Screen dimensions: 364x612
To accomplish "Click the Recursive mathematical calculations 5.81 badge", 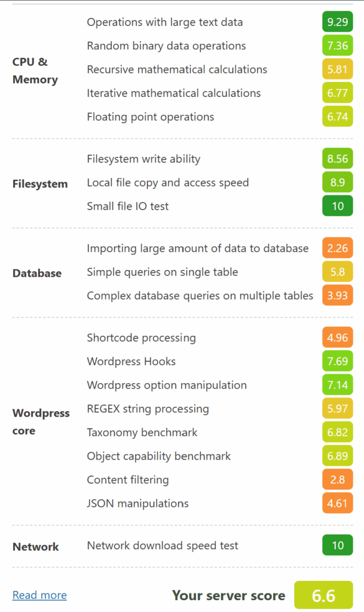I will coord(338,69).
